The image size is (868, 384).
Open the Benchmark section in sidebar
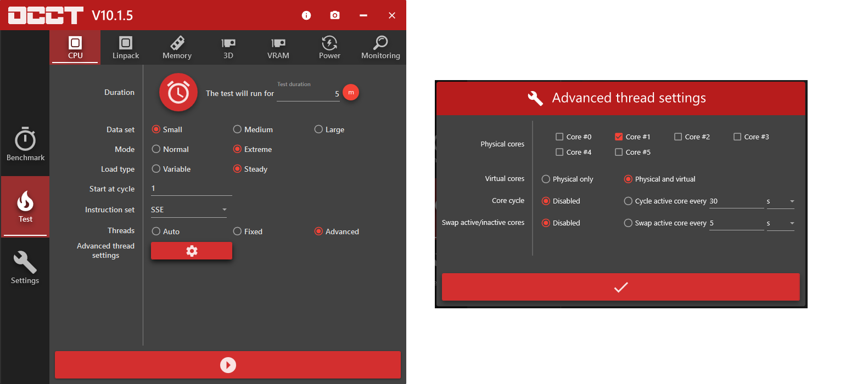[25, 144]
